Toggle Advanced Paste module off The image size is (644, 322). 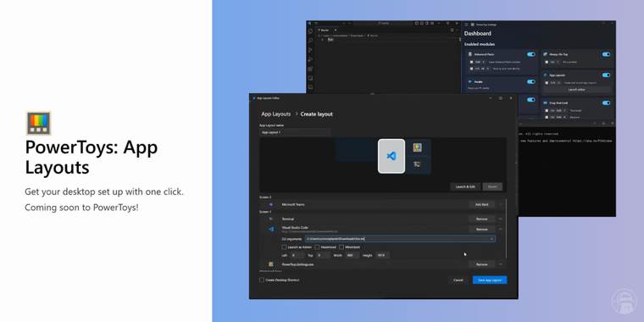tap(531, 54)
